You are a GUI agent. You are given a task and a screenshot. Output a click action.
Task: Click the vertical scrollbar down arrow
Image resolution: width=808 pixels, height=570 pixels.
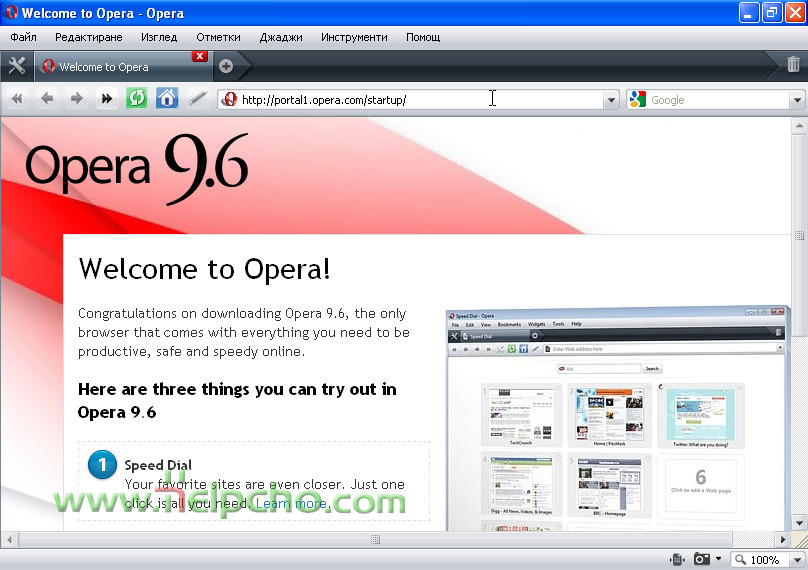(799, 524)
